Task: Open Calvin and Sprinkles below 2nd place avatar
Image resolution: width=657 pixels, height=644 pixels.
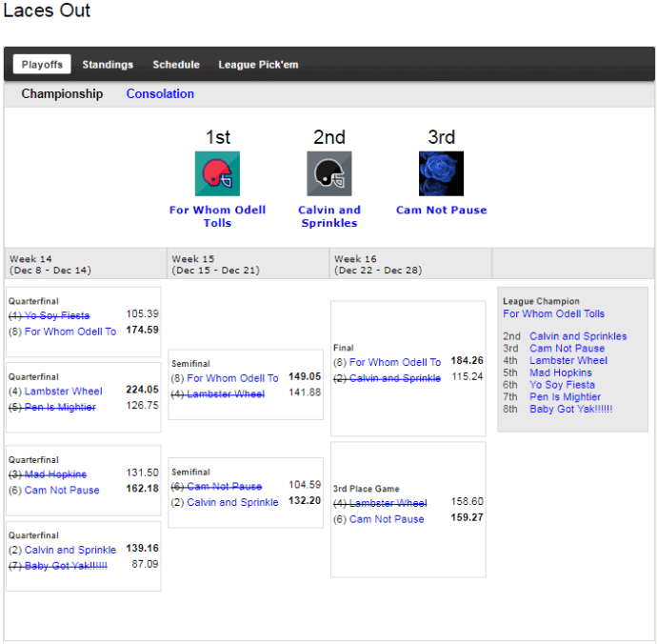Action: point(328,216)
